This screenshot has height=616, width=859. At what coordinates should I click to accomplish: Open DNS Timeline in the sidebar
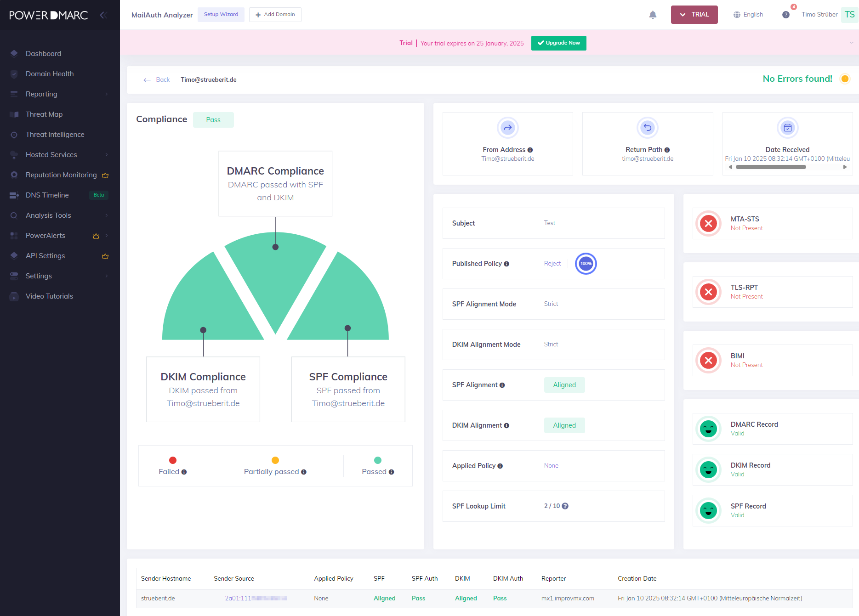(x=47, y=195)
